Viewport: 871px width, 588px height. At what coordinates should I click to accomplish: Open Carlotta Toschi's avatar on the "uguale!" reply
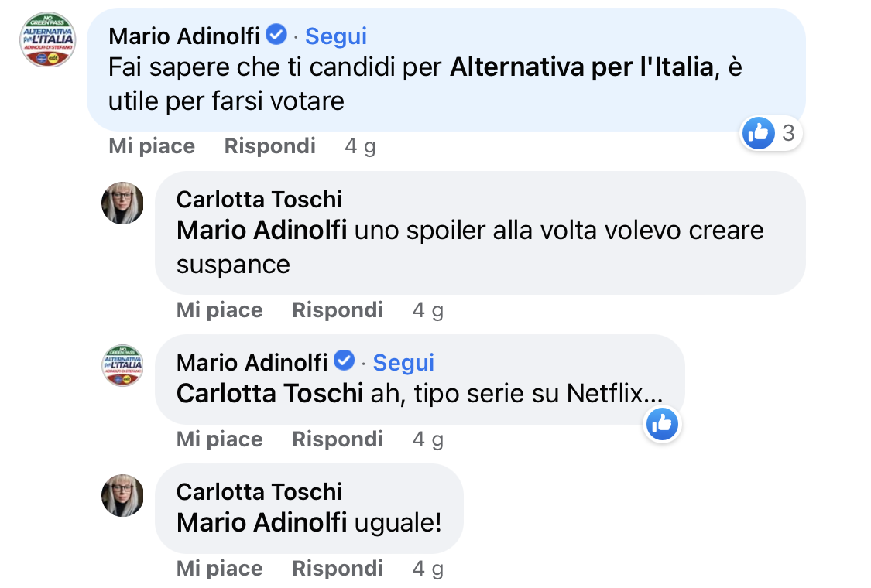[x=123, y=495]
